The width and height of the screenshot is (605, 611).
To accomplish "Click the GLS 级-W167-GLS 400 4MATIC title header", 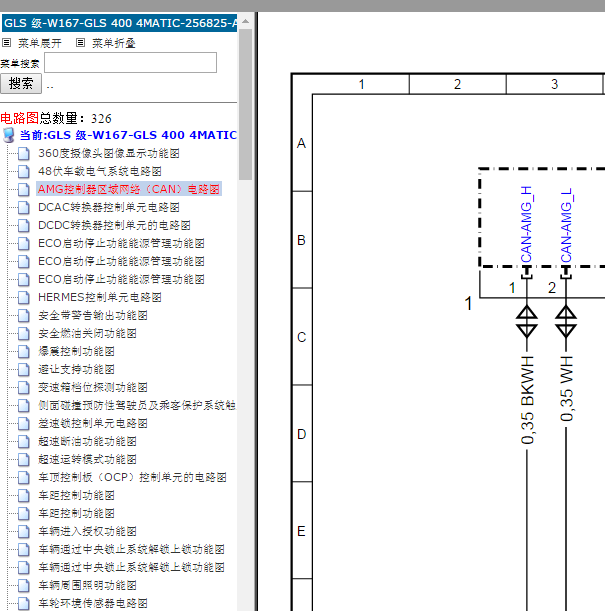I will (x=120, y=23).
